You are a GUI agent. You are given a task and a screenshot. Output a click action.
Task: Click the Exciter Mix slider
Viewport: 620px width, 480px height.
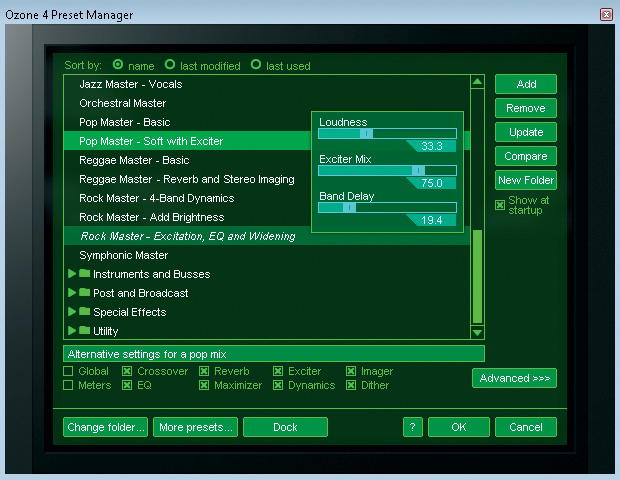pyautogui.click(x=388, y=170)
